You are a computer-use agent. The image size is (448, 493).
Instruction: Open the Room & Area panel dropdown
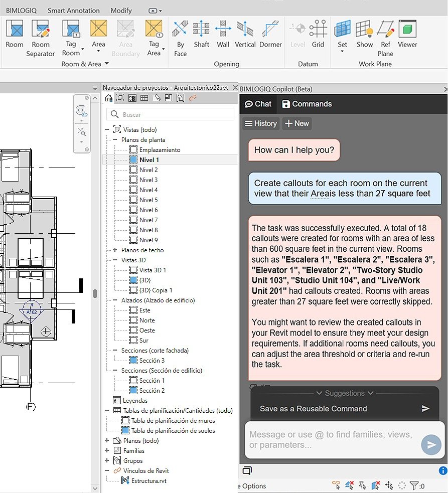(x=107, y=64)
